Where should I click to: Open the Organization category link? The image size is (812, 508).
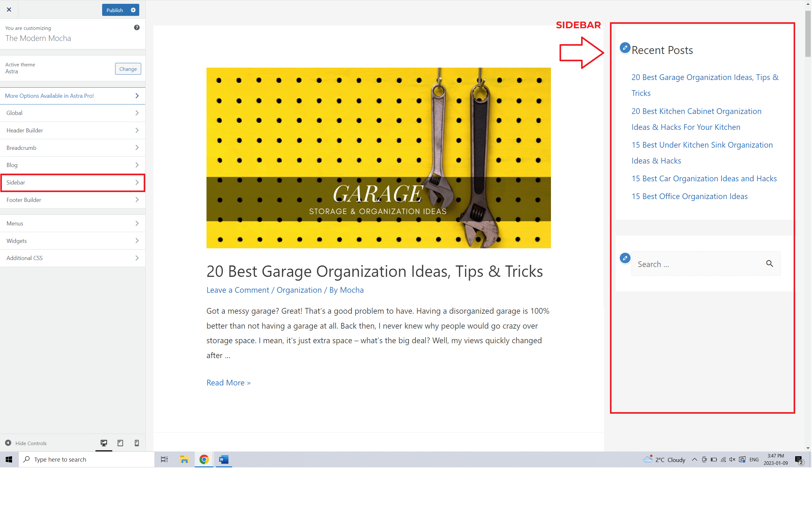pyautogui.click(x=299, y=290)
